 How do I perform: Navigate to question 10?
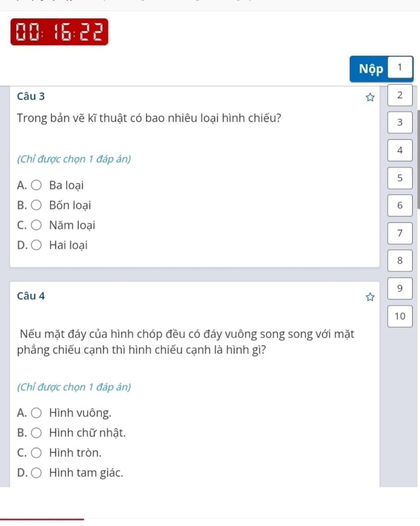pos(400,316)
